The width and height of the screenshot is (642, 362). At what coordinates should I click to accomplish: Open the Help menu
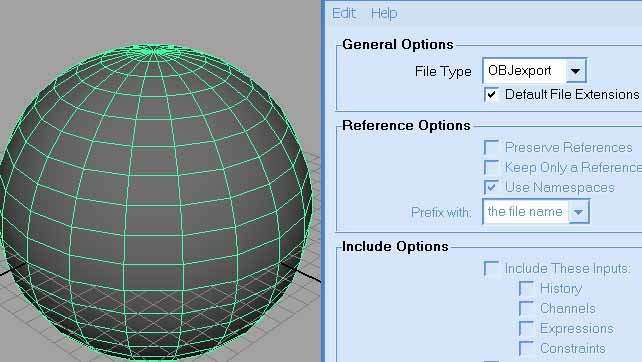pyautogui.click(x=384, y=13)
